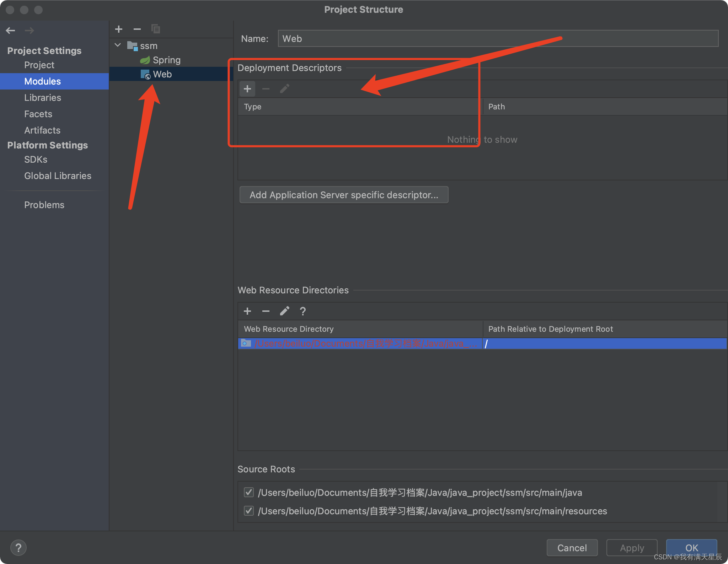Open web resource directories help question mark
The width and height of the screenshot is (728, 564).
(x=303, y=311)
